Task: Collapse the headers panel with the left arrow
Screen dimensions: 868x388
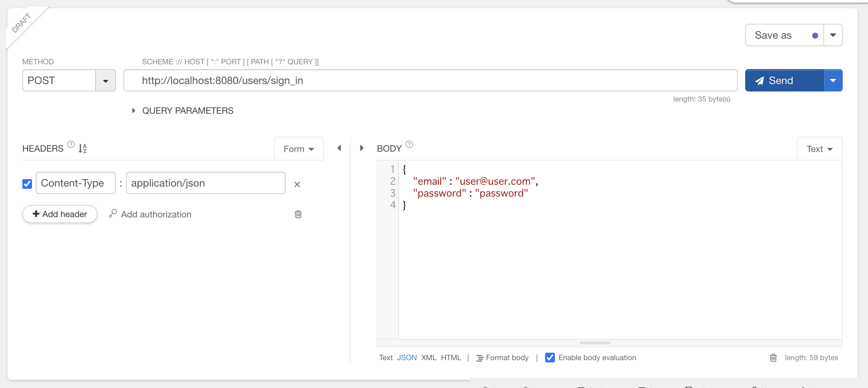Action: (x=339, y=148)
